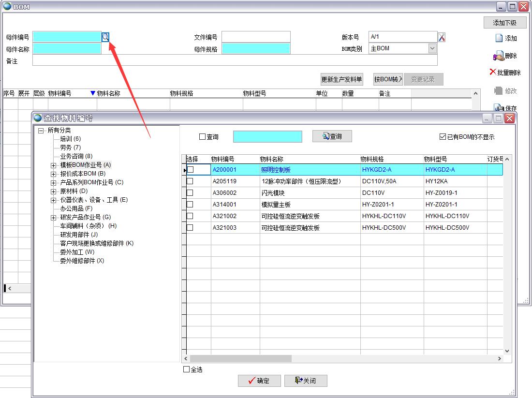Viewport: 532px width, 398px height.
Task: Collapse the 所有分类 root node
Action: [x=41, y=130]
